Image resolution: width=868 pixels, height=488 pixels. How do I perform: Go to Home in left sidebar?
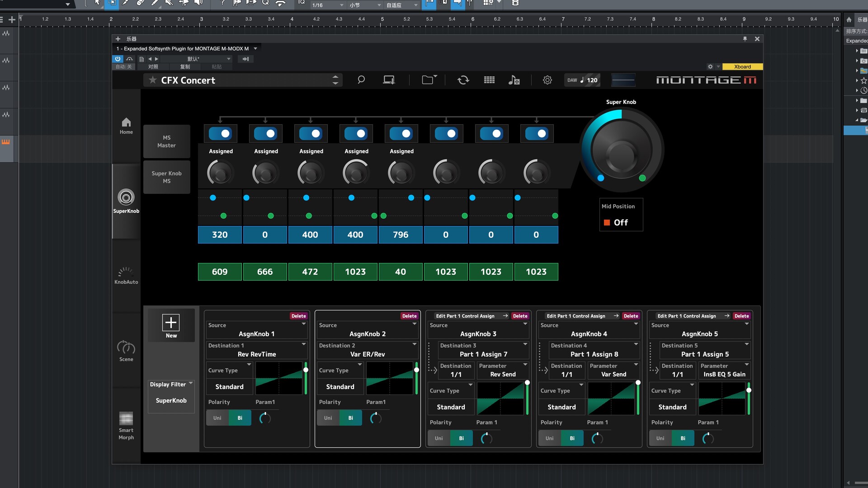pos(126,126)
